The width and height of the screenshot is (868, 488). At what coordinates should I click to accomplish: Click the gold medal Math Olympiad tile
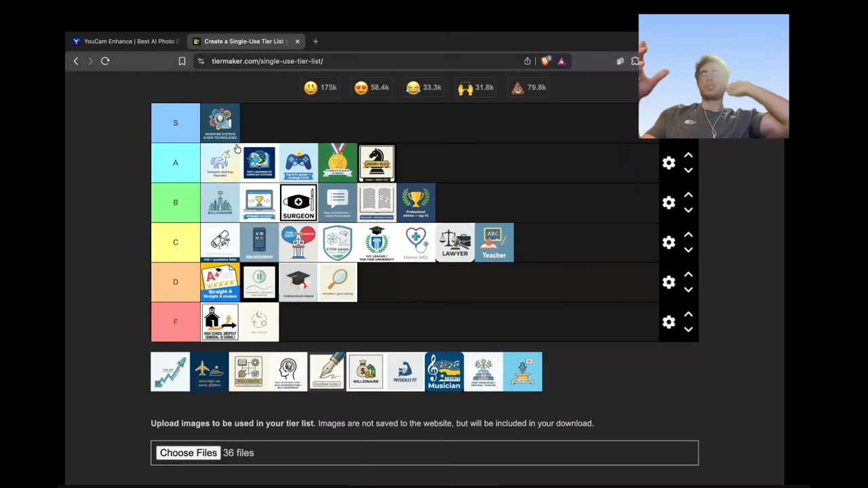click(338, 163)
